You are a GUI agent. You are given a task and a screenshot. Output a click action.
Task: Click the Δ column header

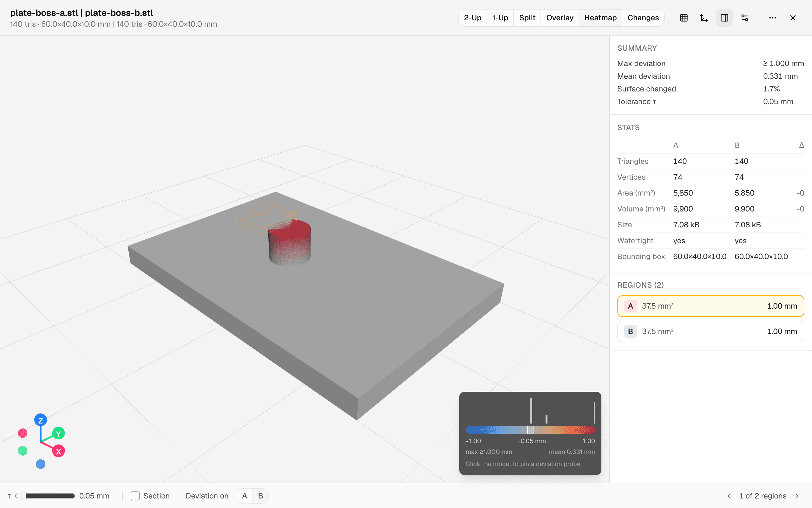point(801,145)
